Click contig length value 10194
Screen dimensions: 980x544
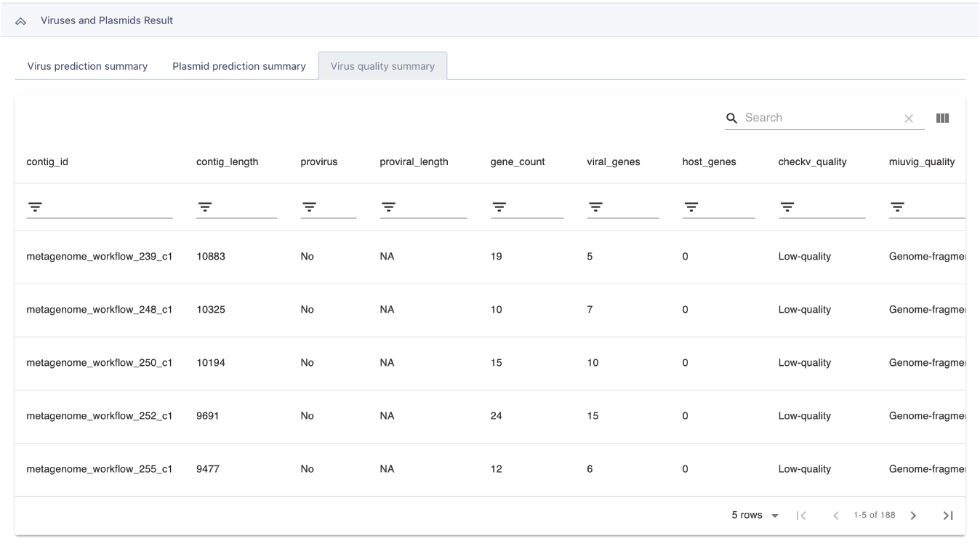click(x=211, y=363)
